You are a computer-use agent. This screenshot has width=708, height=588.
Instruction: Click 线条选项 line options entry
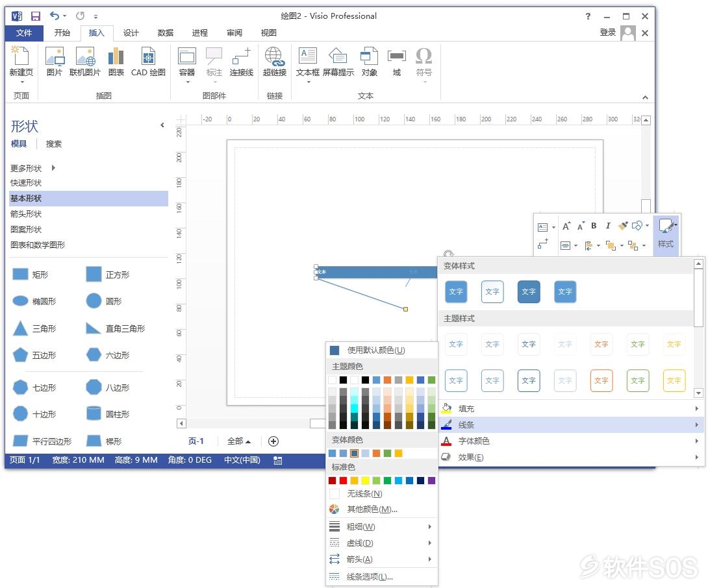tap(381, 577)
